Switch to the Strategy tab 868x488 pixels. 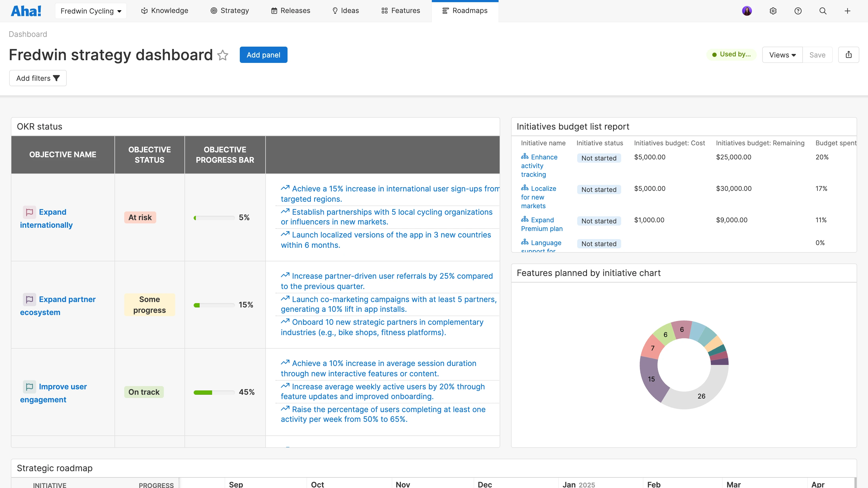click(230, 11)
